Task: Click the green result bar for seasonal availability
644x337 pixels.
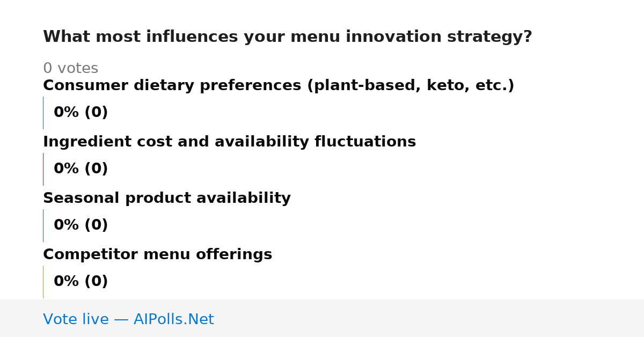Action: (x=43, y=225)
